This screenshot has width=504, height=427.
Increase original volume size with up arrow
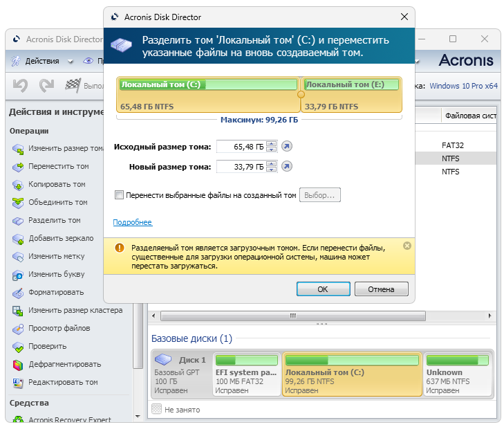(x=272, y=144)
